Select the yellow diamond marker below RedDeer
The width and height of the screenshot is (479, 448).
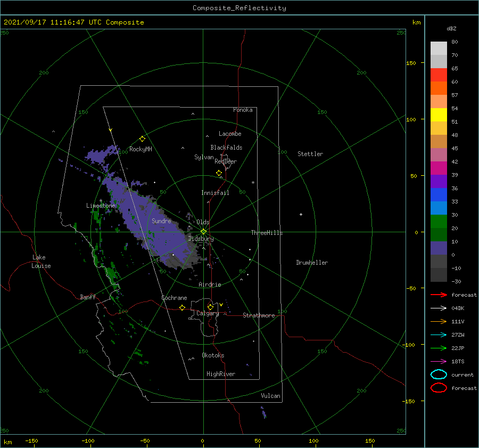(x=219, y=173)
